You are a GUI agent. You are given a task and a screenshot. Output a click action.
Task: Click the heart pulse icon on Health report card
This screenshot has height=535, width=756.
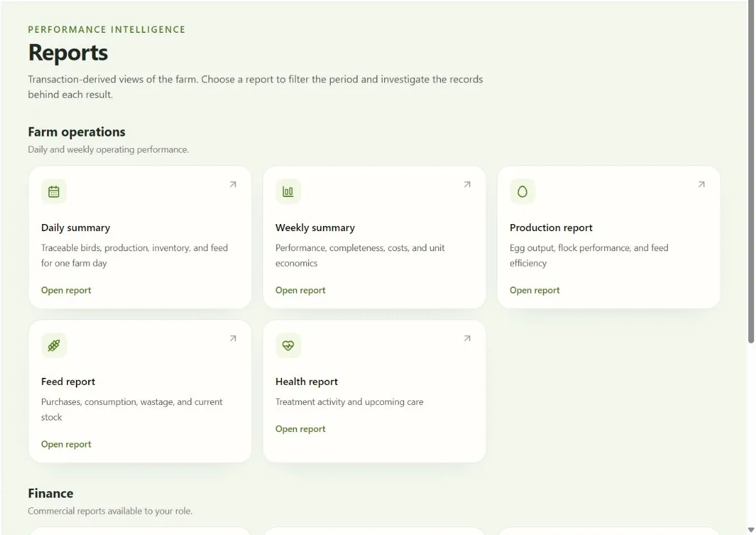288,346
